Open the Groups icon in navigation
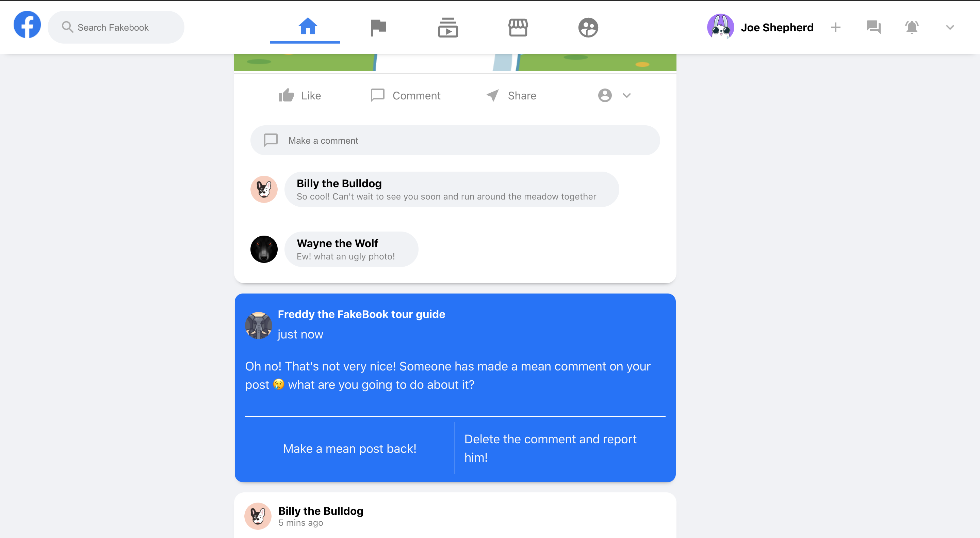 588,28
